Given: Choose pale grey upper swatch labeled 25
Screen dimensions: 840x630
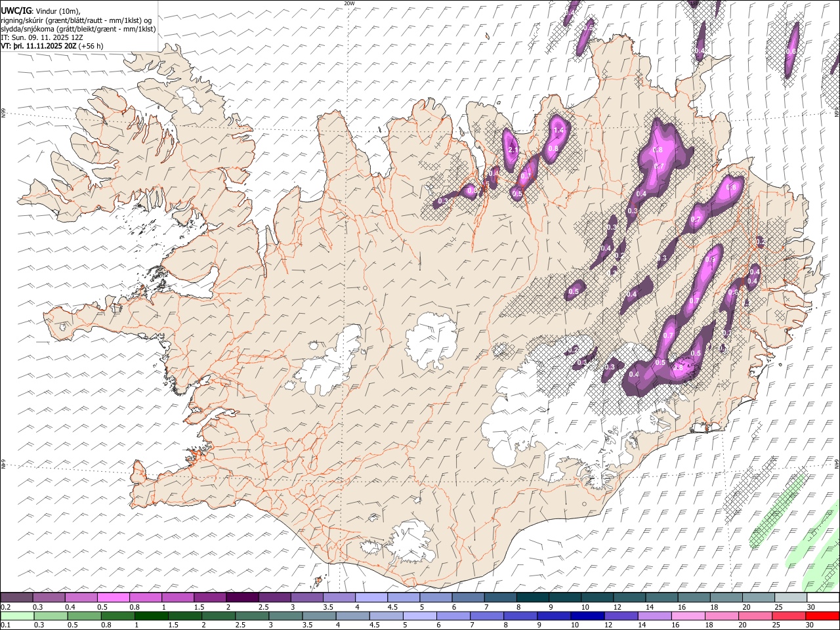Looking at the screenshot, I should tap(789, 597).
